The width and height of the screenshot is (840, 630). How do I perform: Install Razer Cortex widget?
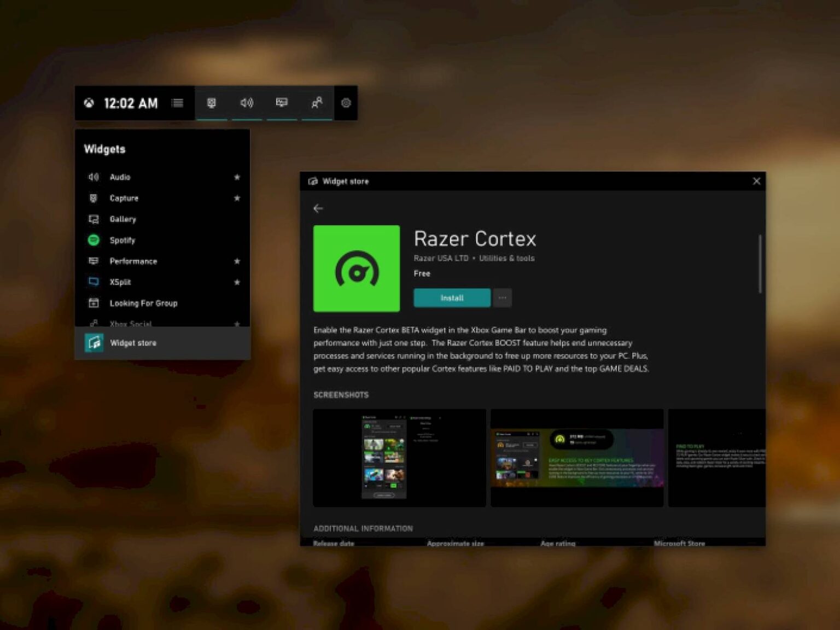tap(452, 298)
